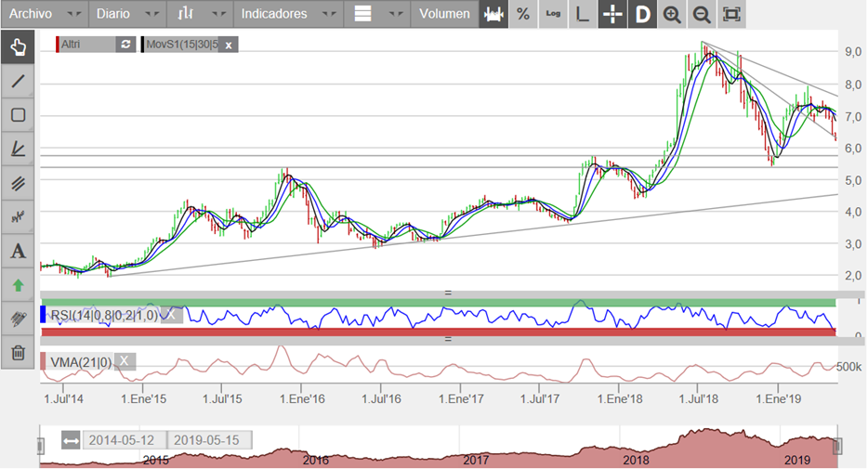Viewport: 868px width, 469px height.
Task: Toggle the crosshair cursor mode
Action: coord(612,14)
